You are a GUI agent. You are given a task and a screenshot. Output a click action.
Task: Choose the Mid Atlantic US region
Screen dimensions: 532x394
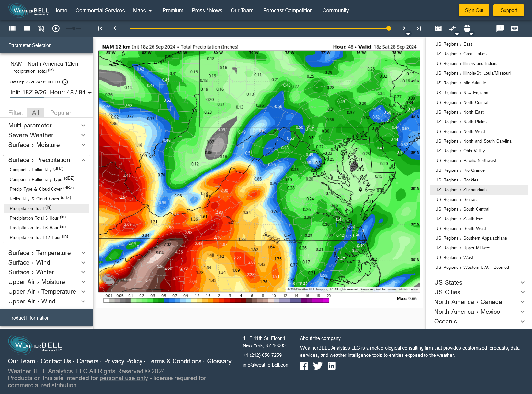pos(479,83)
